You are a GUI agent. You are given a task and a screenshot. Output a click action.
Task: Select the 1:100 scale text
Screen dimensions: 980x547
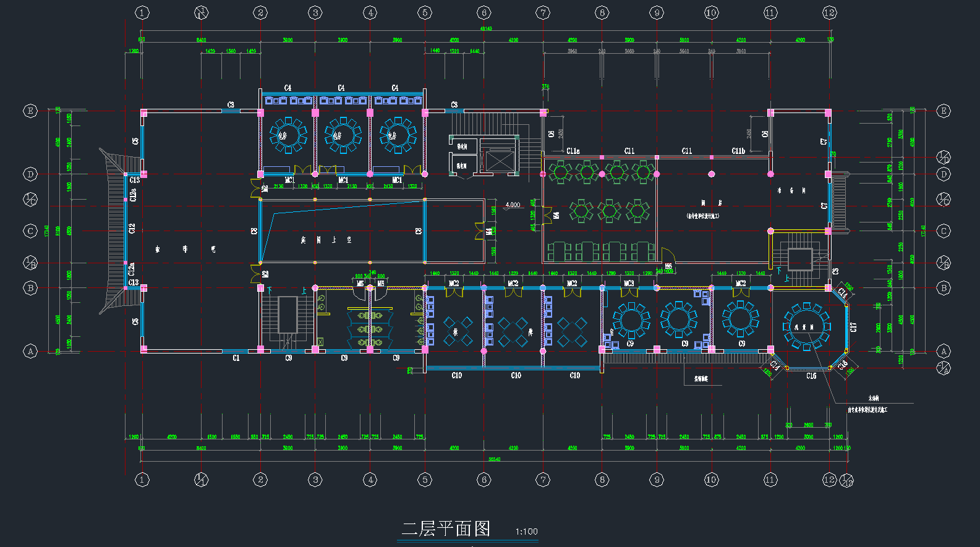point(527,532)
